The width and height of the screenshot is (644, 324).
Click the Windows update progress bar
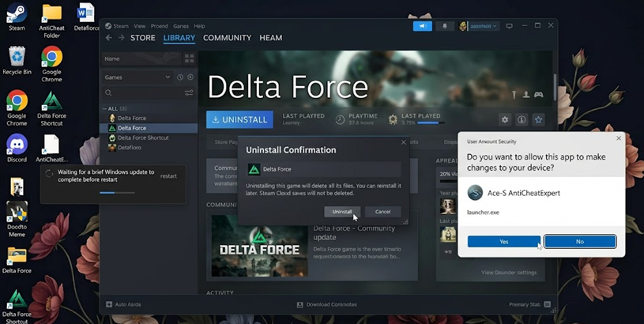click(117, 193)
